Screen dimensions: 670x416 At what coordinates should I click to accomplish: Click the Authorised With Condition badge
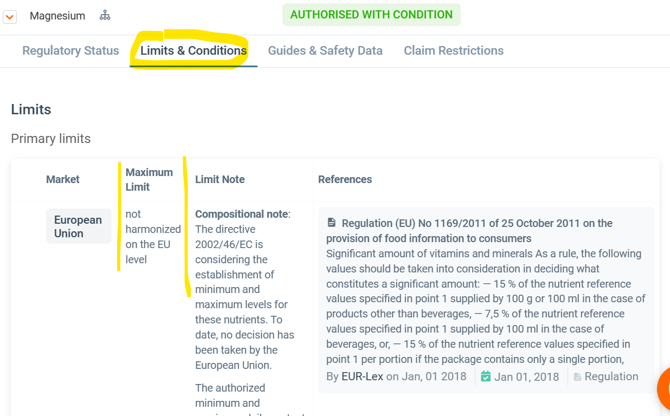pyautogui.click(x=371, y=15)
